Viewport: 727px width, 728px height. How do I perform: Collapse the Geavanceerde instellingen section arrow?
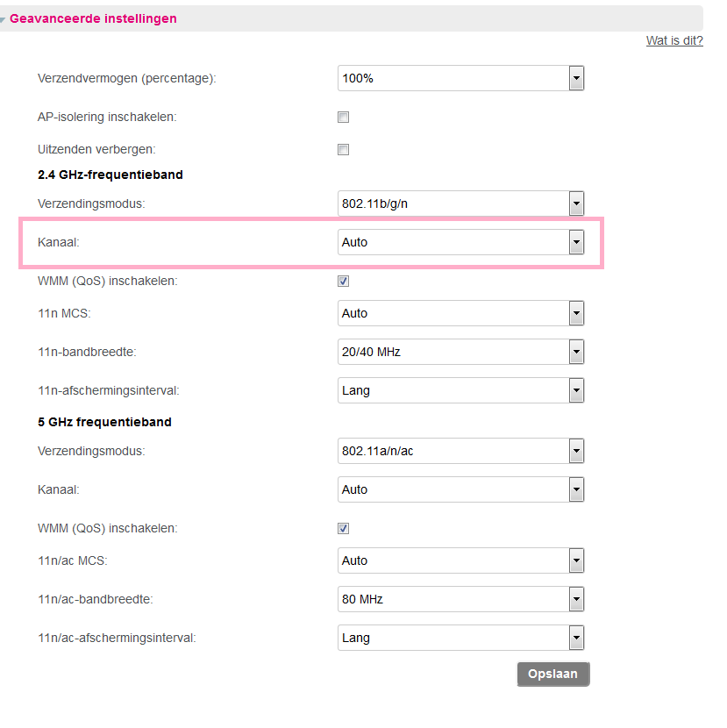[x=3, y=19]
